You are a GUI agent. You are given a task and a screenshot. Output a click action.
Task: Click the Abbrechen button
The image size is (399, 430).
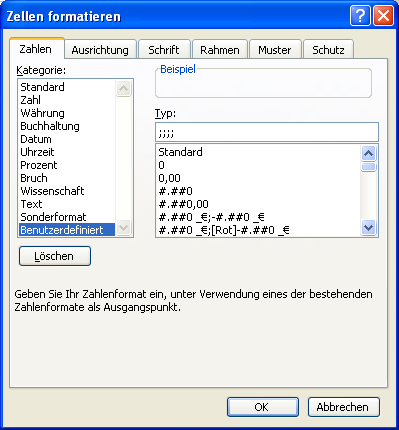[x=343, y=407]
